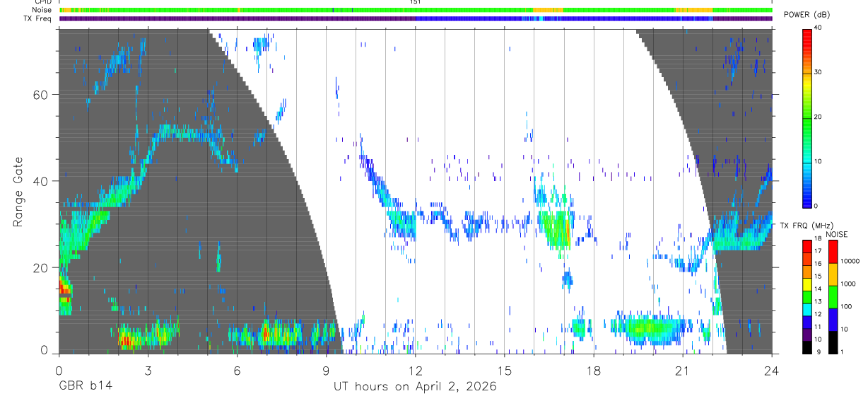Click the x-axis tick label '3'
This screenshot has height=401, width=868.
tap(148, 370)
